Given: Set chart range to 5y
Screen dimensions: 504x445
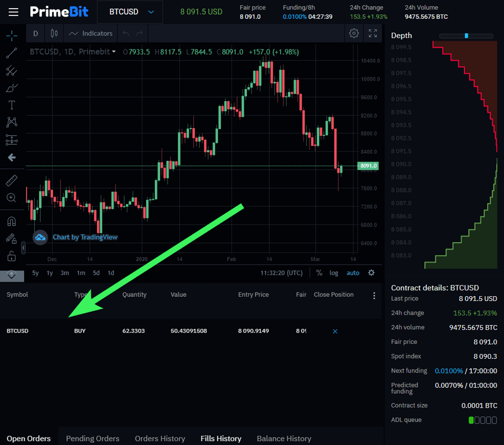Looking at the screenshot, I should pyautogui.click(x=35, y=273).
